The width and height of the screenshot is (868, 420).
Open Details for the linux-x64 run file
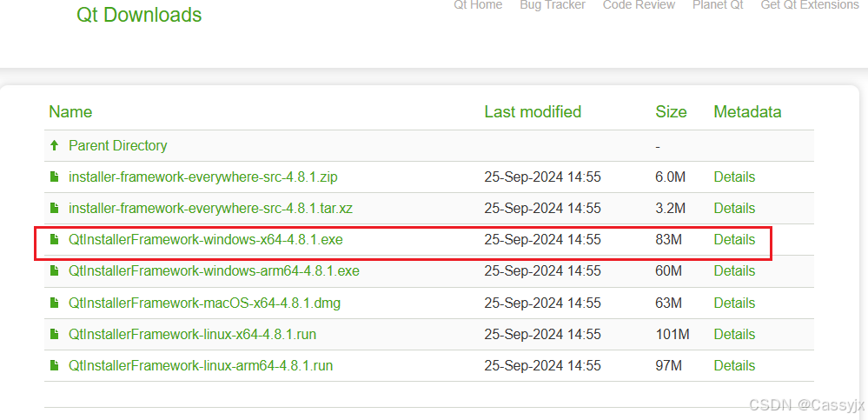(734, 334)
